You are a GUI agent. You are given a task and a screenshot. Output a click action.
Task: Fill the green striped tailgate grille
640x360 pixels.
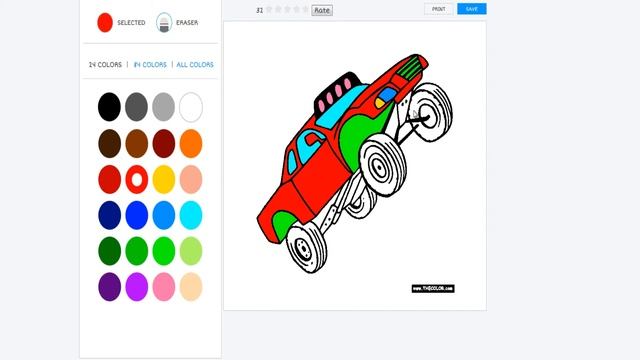click(409, 67)
